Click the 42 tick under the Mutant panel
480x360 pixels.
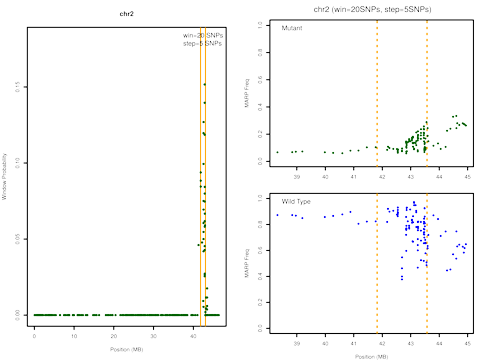382,177
